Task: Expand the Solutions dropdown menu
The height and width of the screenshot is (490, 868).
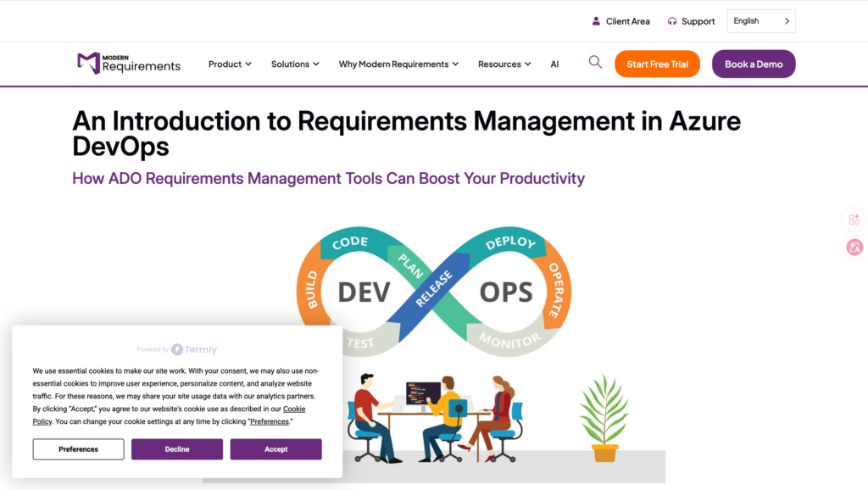Action: [x=295, y=64]
